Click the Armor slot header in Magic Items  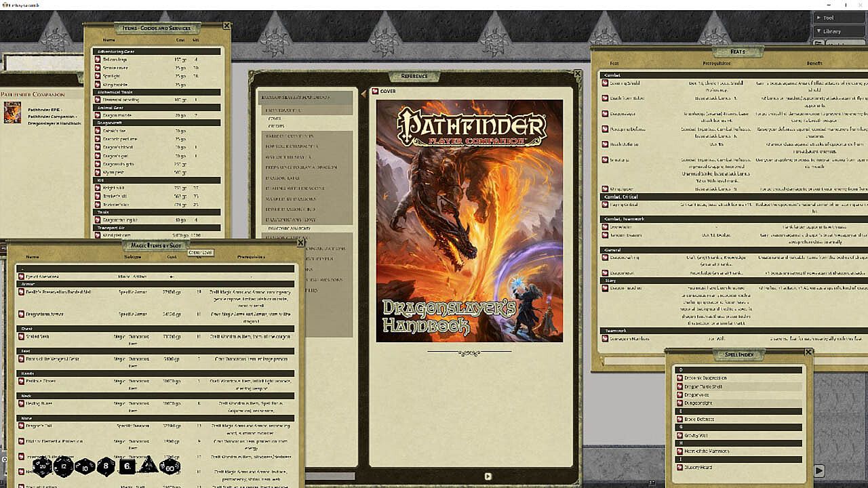point(155,284)
